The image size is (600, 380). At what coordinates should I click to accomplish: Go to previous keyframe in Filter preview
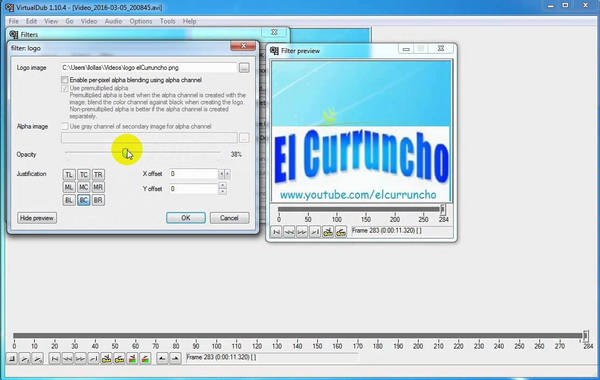click(x=328, y=232)
